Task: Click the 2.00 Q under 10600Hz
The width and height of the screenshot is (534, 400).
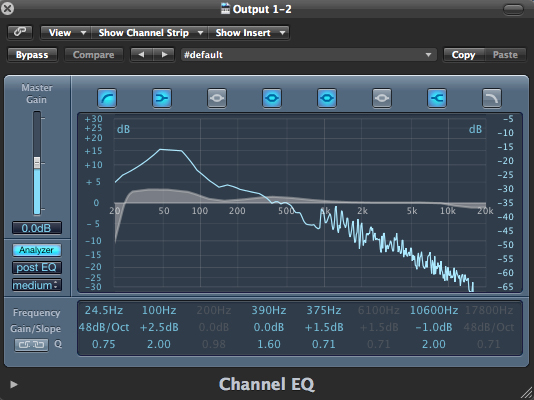Action: (x=434, y=344)
